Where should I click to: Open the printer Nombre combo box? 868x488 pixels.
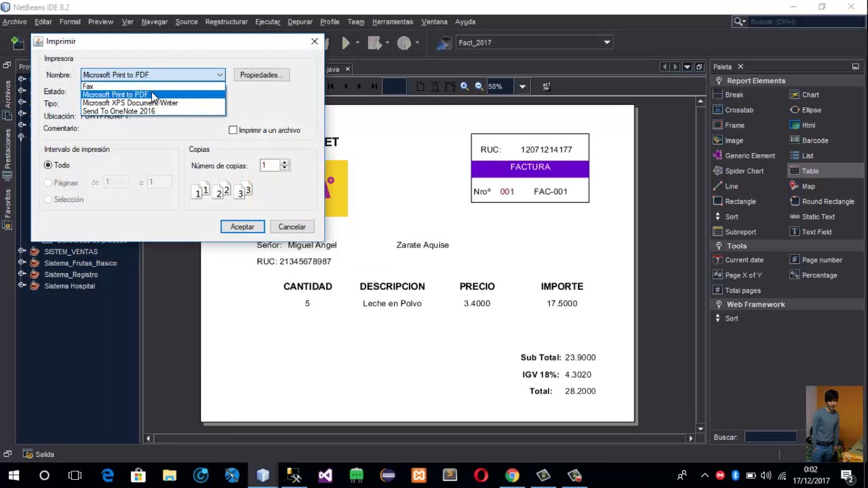point(153,75)
